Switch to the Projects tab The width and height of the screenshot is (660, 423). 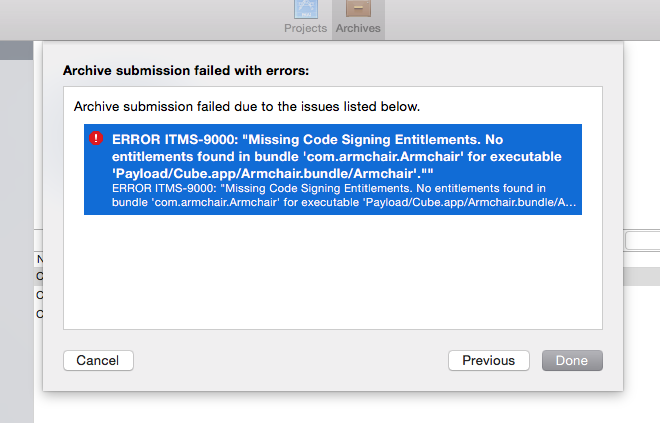pyautogui.click(x=306, y=18)
